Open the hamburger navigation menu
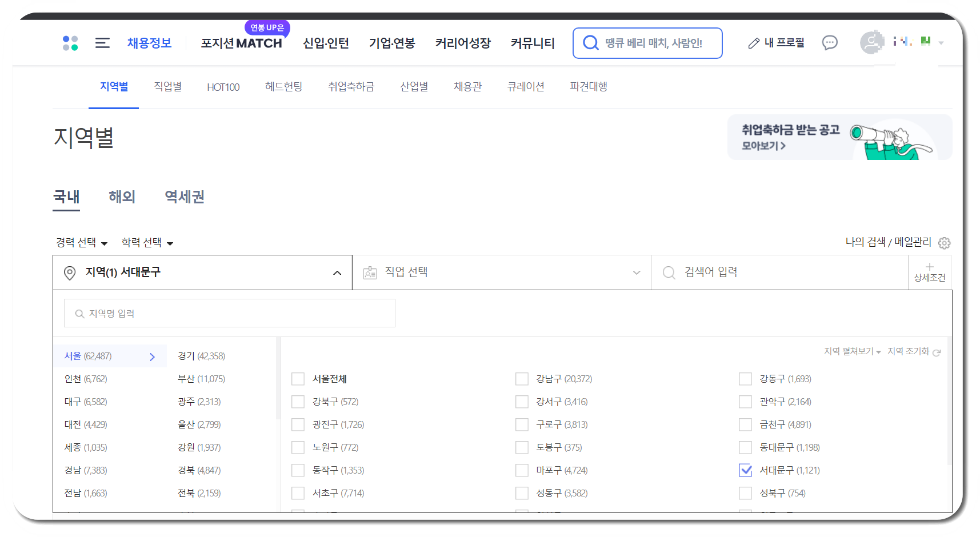980x537 pixels. [x=102, y=42]
